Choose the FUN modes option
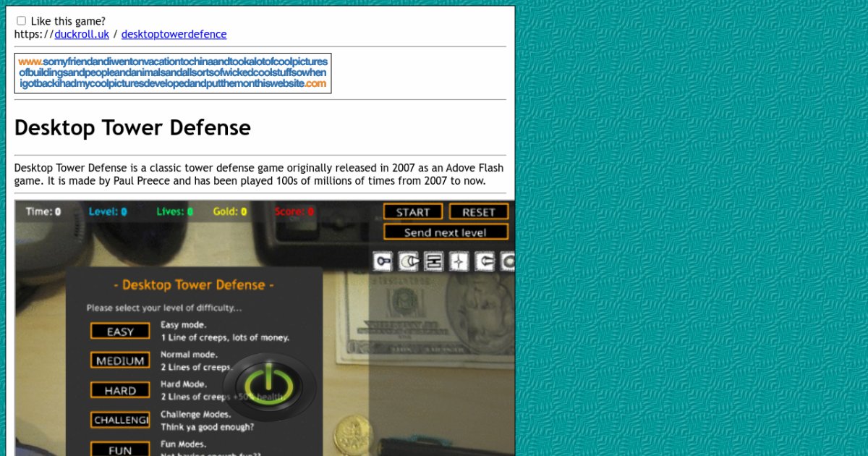Viewport: 868px width, 456px height. [119, 449]
